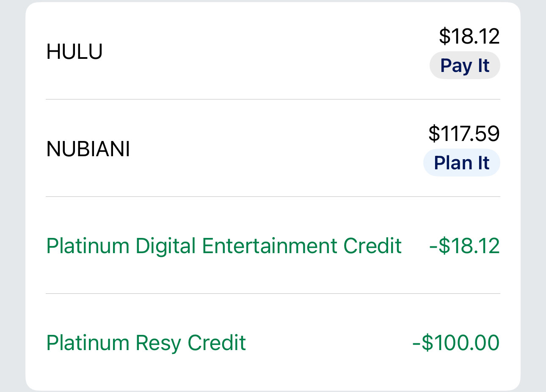Click the $117.59 NUBIANI charge amount
Screen dimensions: 546x392
click(464, 133)
